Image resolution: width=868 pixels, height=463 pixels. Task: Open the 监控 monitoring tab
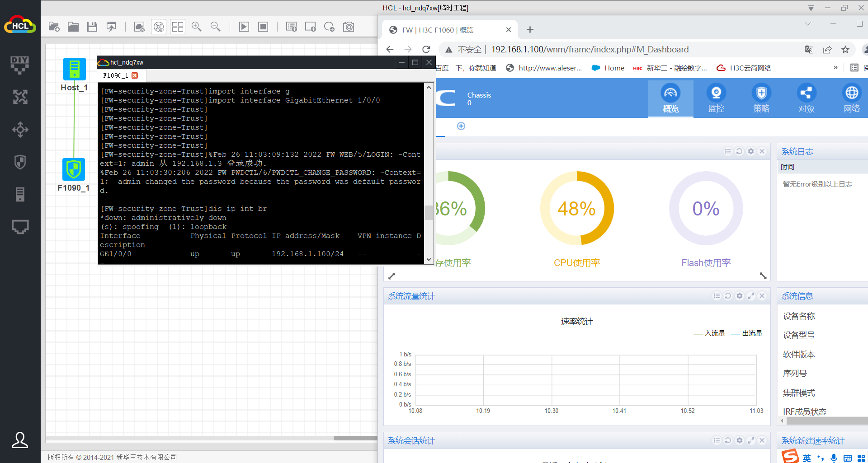[716, 99]
